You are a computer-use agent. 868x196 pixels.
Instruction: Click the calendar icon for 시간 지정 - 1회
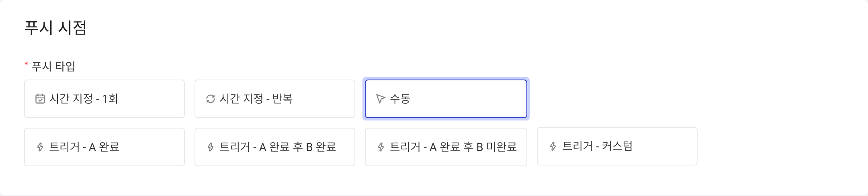[x=40, y=99]
